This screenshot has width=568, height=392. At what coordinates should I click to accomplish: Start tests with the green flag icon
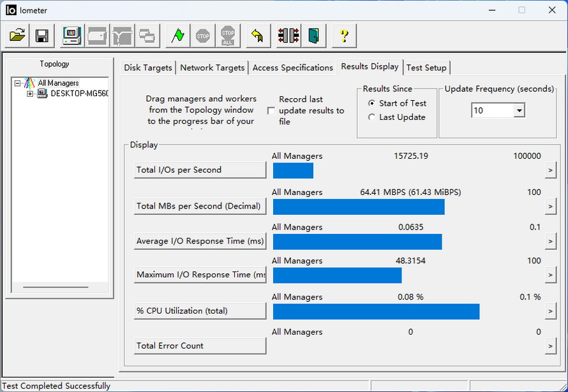pyautogui.click(x=178, y=36)
